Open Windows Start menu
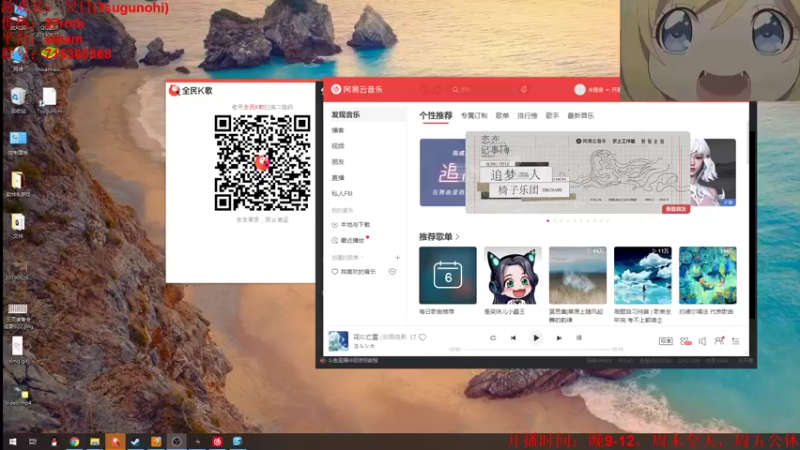The image size is (800, 450). coord(12,442)
